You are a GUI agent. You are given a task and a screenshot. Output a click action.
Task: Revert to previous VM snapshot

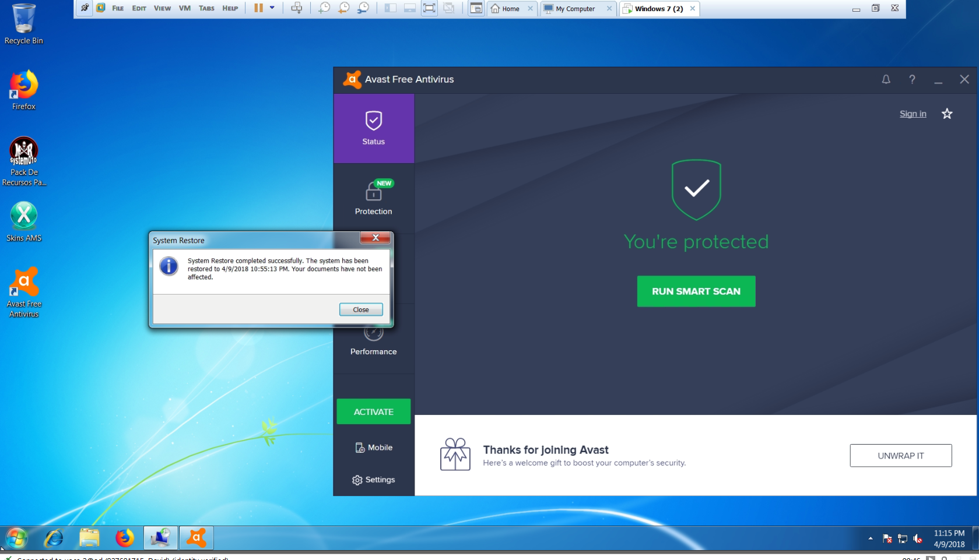[x=343, y=8]
